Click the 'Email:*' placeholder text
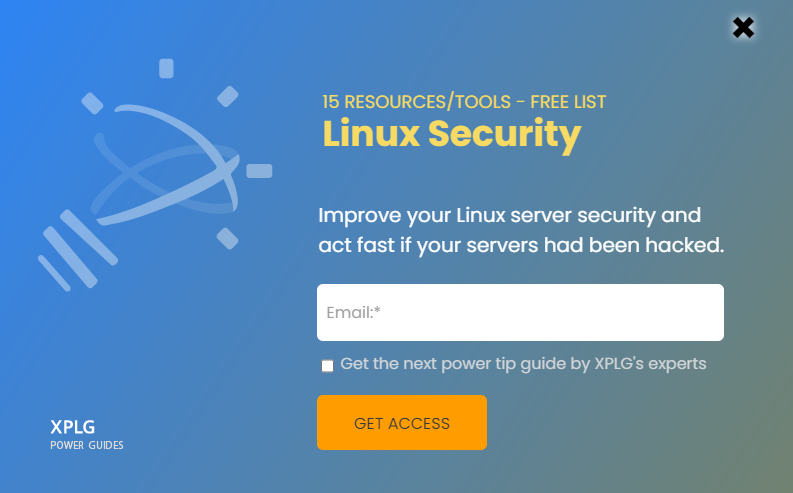 click(x=354, y=312)
